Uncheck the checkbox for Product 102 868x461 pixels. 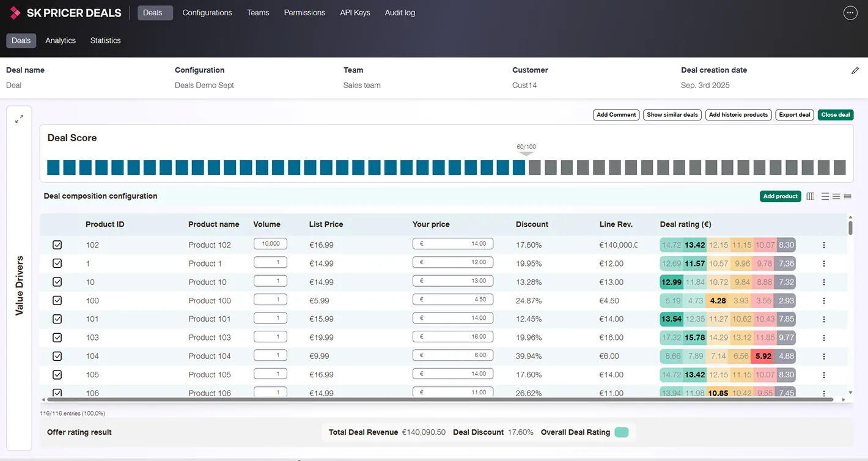pyautogui.click(x=57, y=245)
